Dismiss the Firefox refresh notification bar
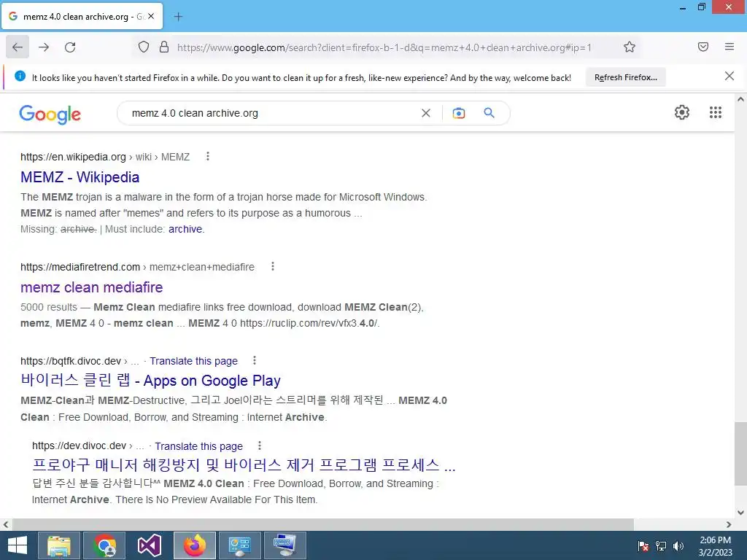 pos(729,76)
